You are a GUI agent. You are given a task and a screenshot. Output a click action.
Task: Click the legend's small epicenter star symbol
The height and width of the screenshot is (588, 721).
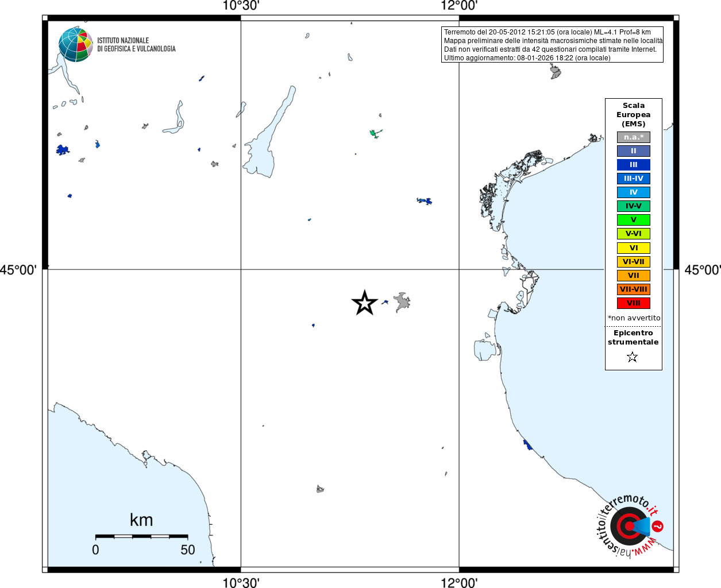tap(633, 357)
